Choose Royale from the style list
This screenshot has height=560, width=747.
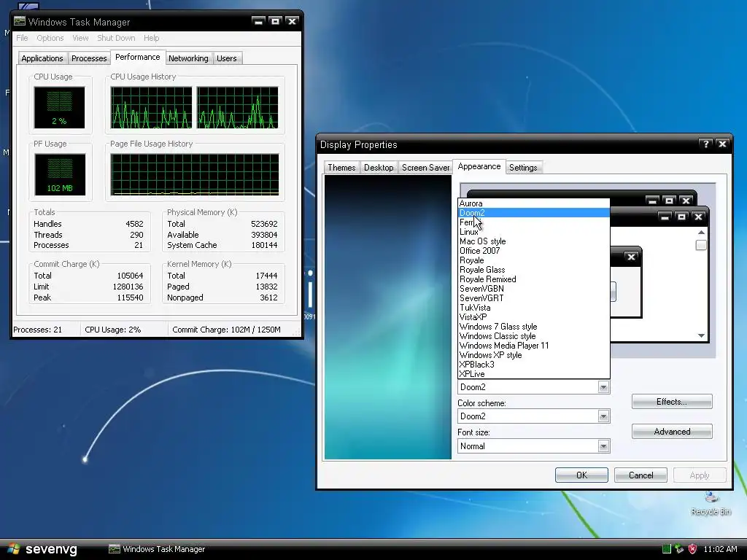(533, 260)
